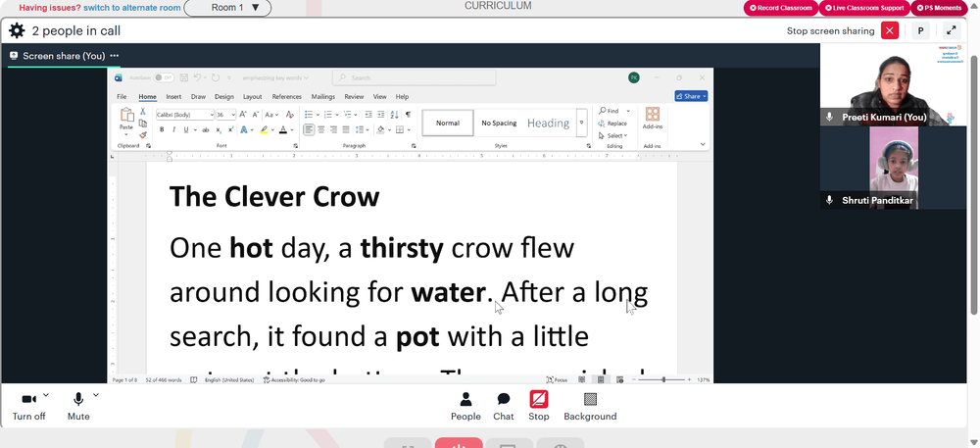Switch to the Layout tab
Screen dimensions: 980x448
pos(253,97)
